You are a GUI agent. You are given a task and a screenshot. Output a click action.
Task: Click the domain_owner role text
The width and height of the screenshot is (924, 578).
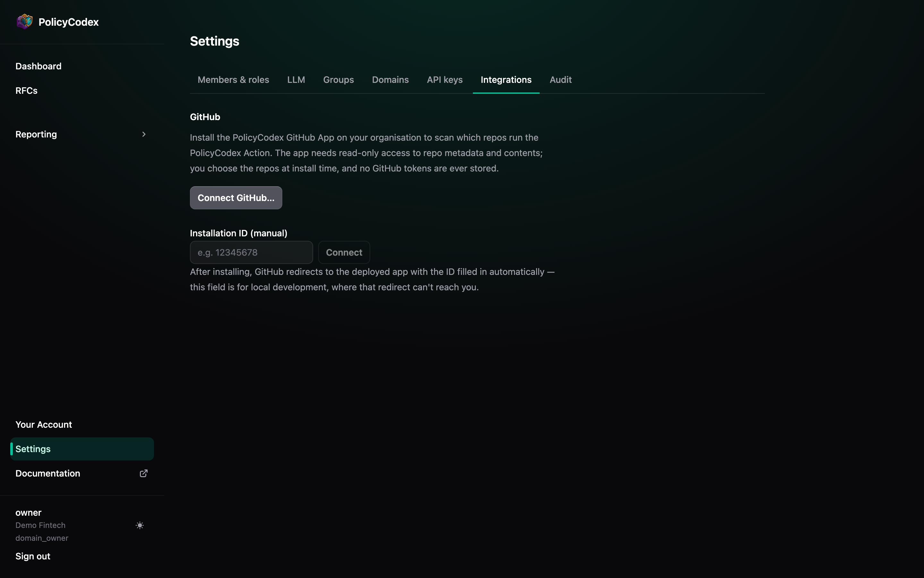pyautogui.click(x=42, y=538)
